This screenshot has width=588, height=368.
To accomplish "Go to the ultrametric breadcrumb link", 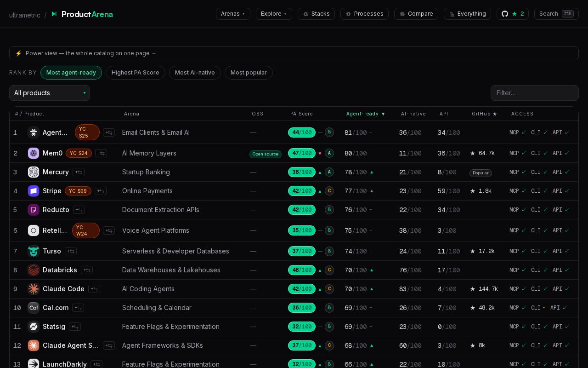I will tap(25, 15).
